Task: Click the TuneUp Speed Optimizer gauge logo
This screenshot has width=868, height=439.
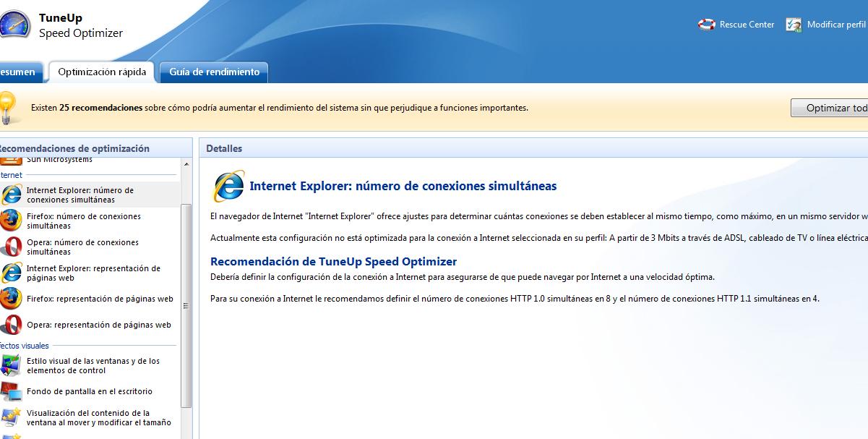Action: click(x=14, y=25)
